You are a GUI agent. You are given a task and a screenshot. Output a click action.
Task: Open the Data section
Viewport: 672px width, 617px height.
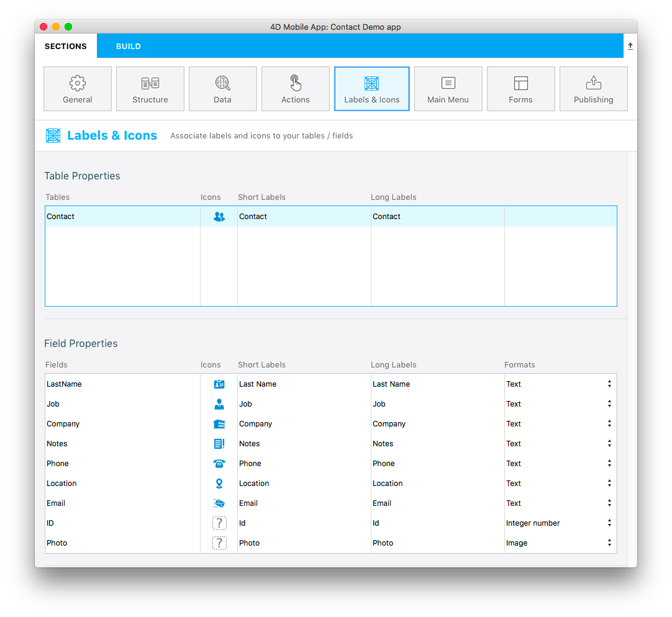(222, 89)
